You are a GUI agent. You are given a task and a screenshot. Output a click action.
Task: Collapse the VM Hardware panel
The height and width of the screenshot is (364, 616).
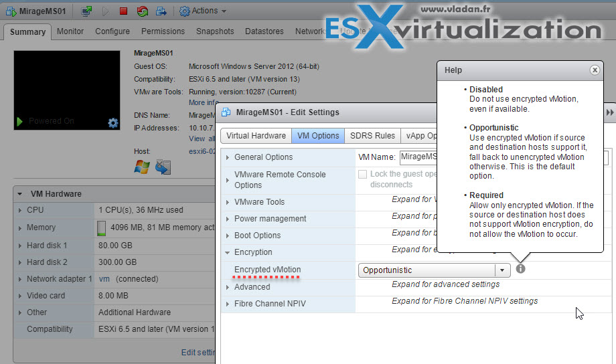pos(19,194)
